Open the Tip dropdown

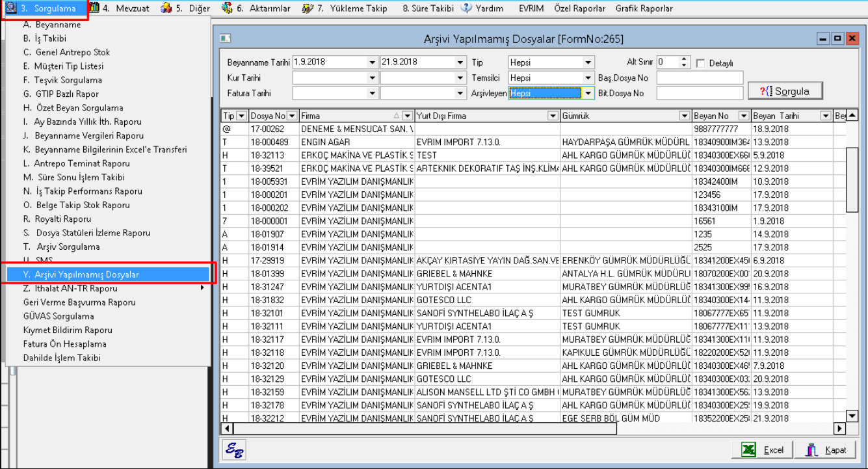[588, 62]
